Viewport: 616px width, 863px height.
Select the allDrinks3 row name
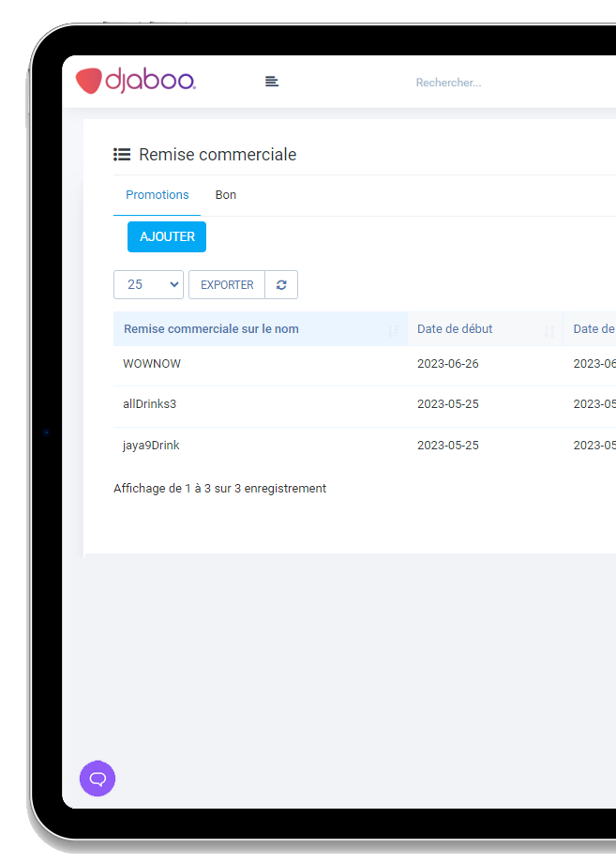[150, 404]
